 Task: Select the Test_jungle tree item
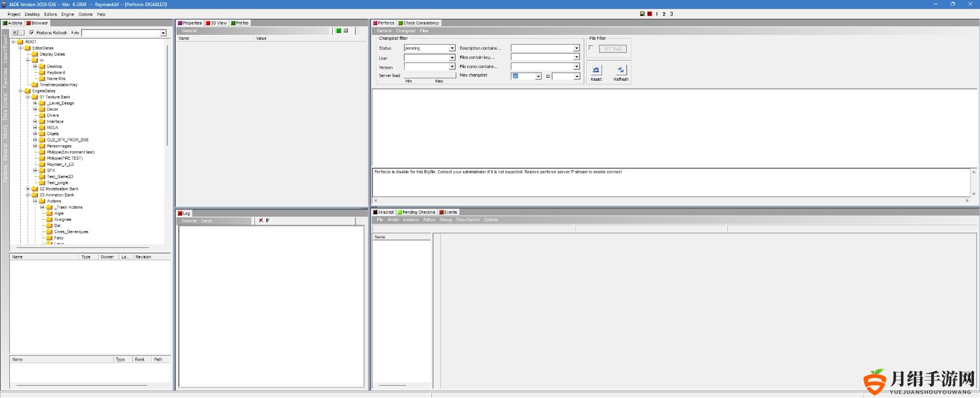58,182
